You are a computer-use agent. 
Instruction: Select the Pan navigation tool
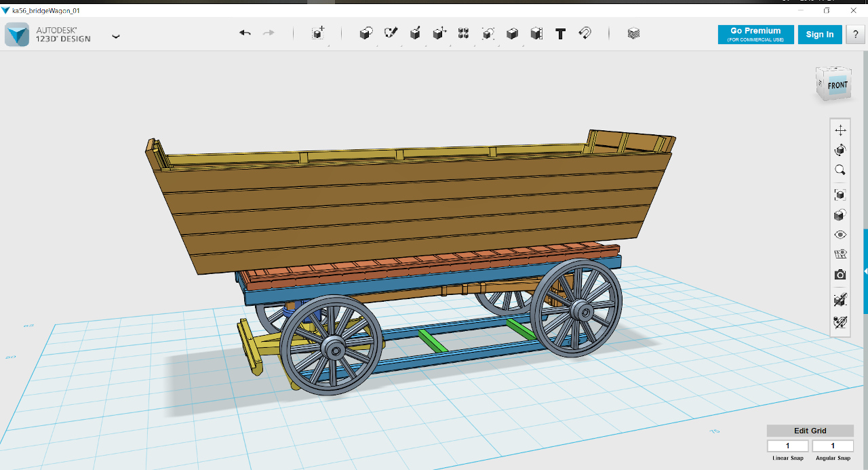[840, 130]
